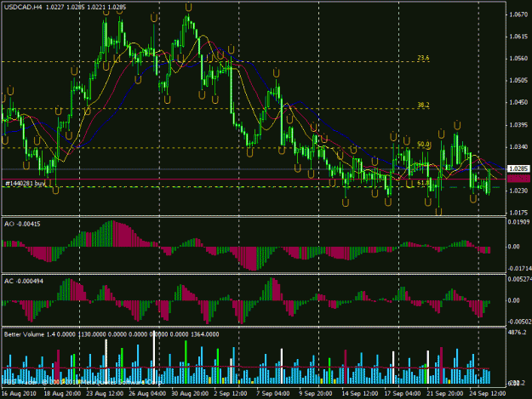Click the -0.01714 AO scale value
532x399 pixels.
click(519, 269)
